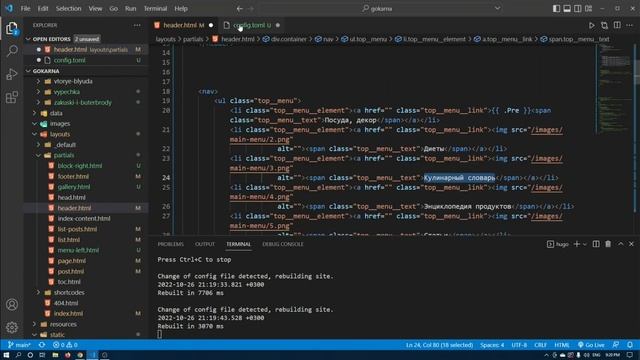640x360 pixels.
Task: Maximize the panel with the up chevron
Action: pyautogui.click(x=620, y=244)
